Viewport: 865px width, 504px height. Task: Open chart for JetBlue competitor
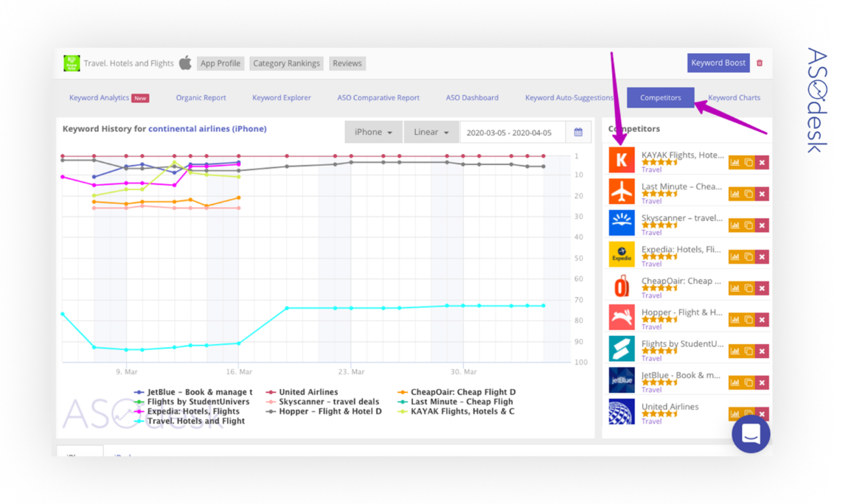click(x=734, y=382)
